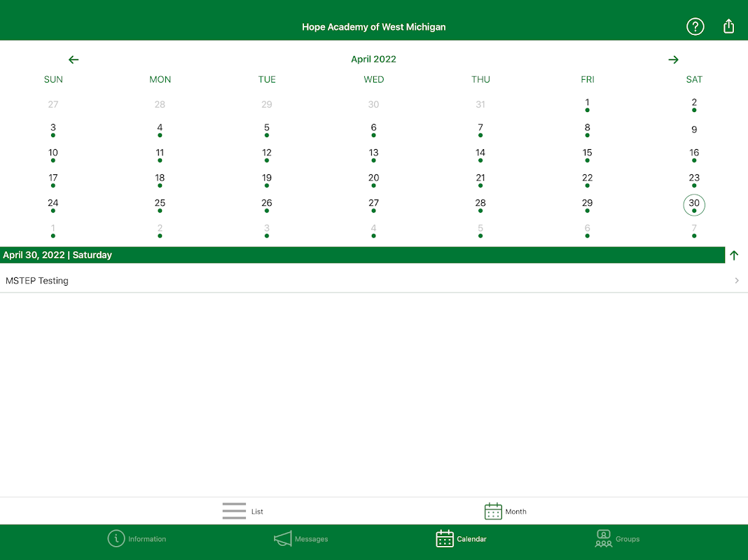Select greyed March 27 date
Image resolution: width=748 pixels, height=560 pixels.
[x=53, y=104]
